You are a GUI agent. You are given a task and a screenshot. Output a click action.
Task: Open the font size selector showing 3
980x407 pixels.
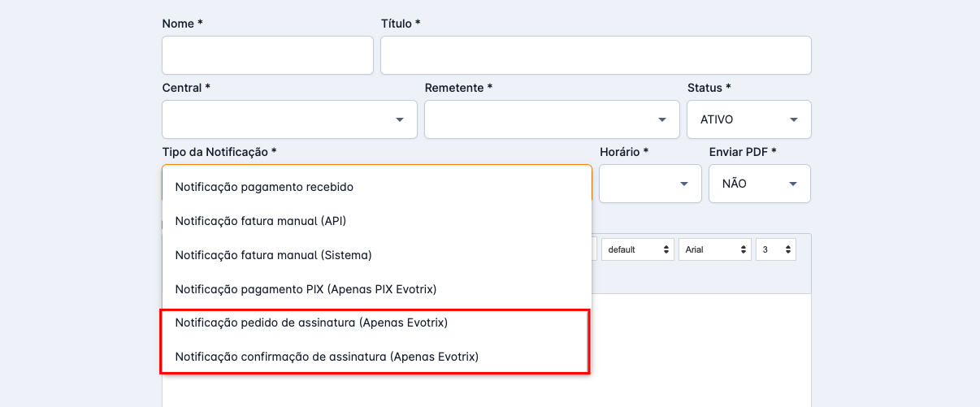point(775,249)
